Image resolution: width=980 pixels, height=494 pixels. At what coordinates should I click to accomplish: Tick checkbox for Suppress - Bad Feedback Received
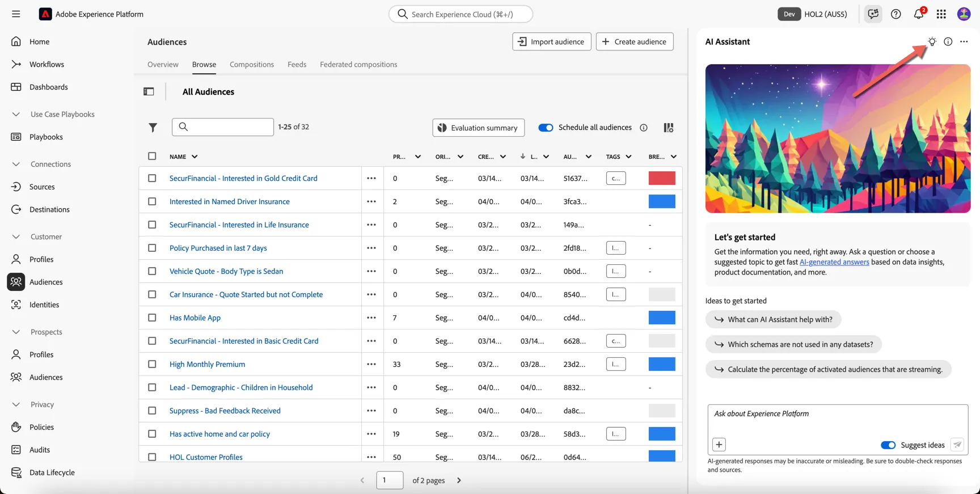click(x=152, y=411)
